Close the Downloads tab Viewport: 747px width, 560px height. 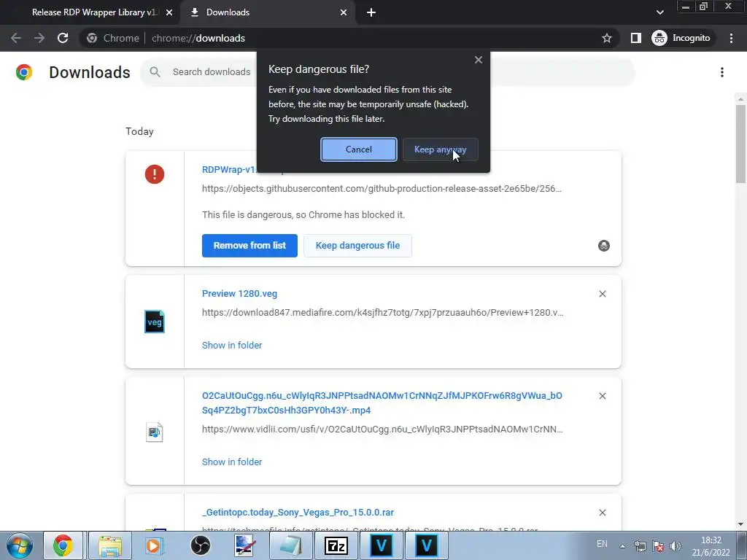click(x=344, y=13)
